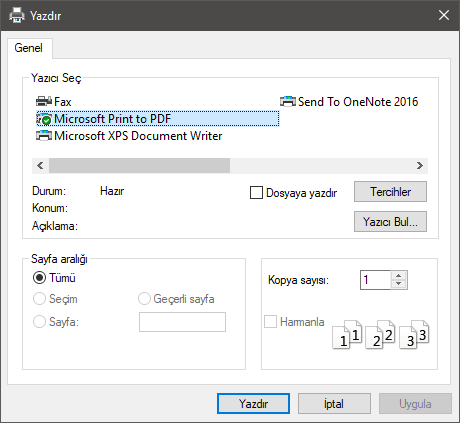Click the Send To OneNote 2016 label
Screen dimensions: 460x423
click(358, 102)
